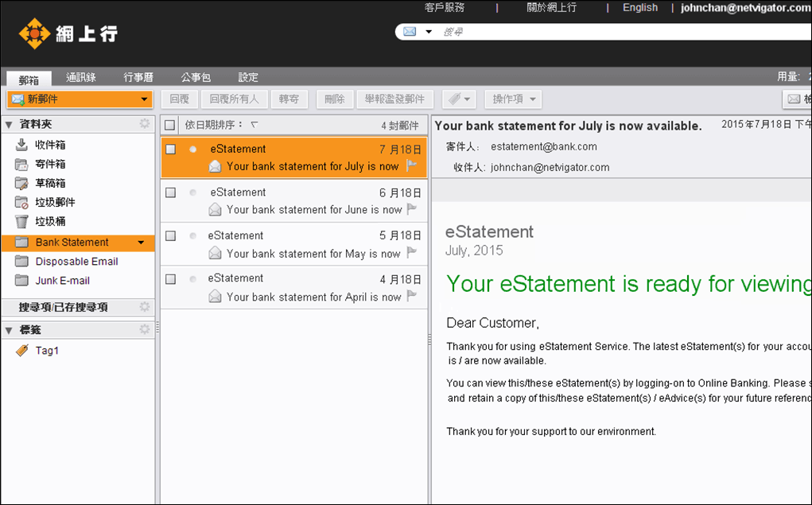Collapse the 標籤 tags section
812x505 pixels.
(x=9, y=330)
